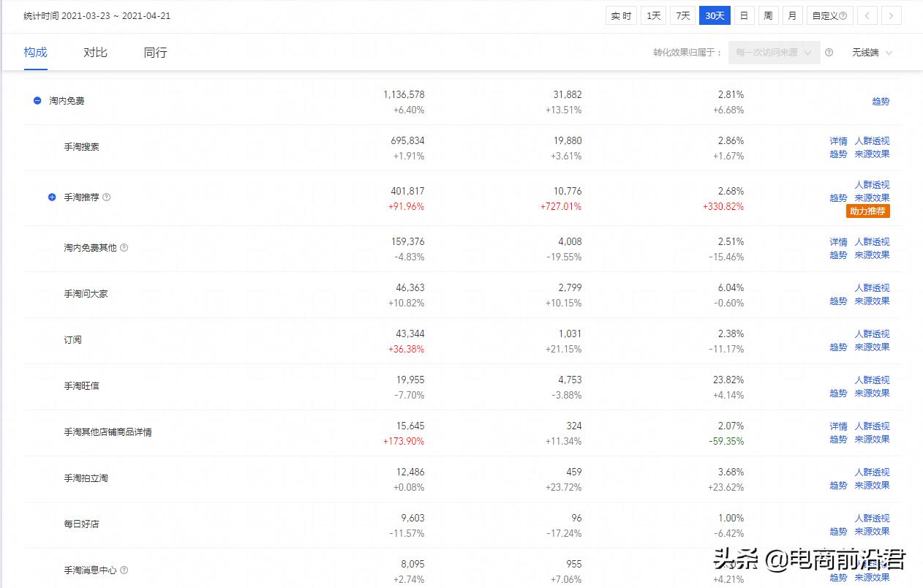Viewport: 923px width, 588px height.
Task: Collapse the 淘内免费 row
Action: click(37, 100)
